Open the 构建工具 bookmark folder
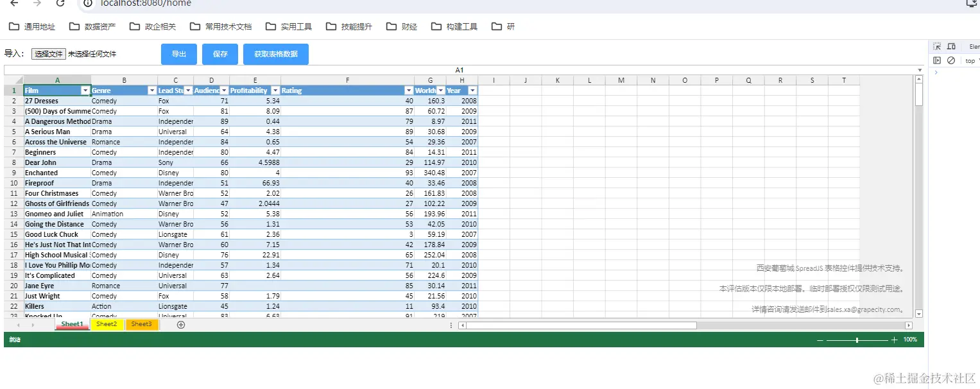980x389 pixels. [x=454, y=26]
